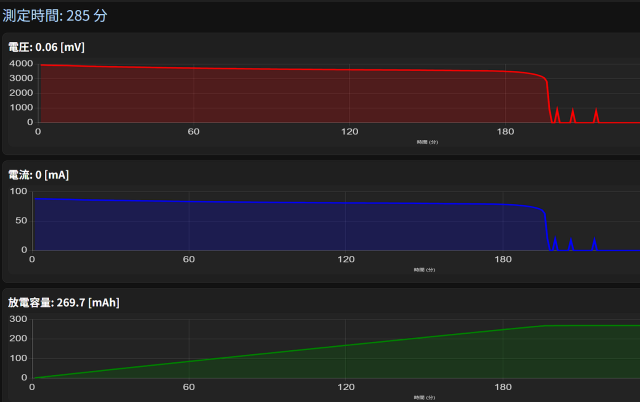Click the 50 label on current axis
Image resolution: width=640 pixels, height=402 pixels.
point(21,221)
